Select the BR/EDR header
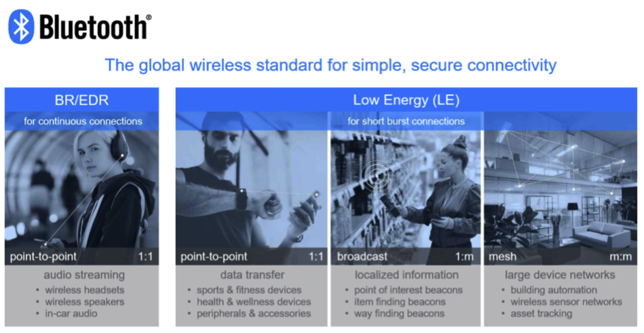Screen dimensions: 644x333 pyautogui.click(x=81, y=100)
